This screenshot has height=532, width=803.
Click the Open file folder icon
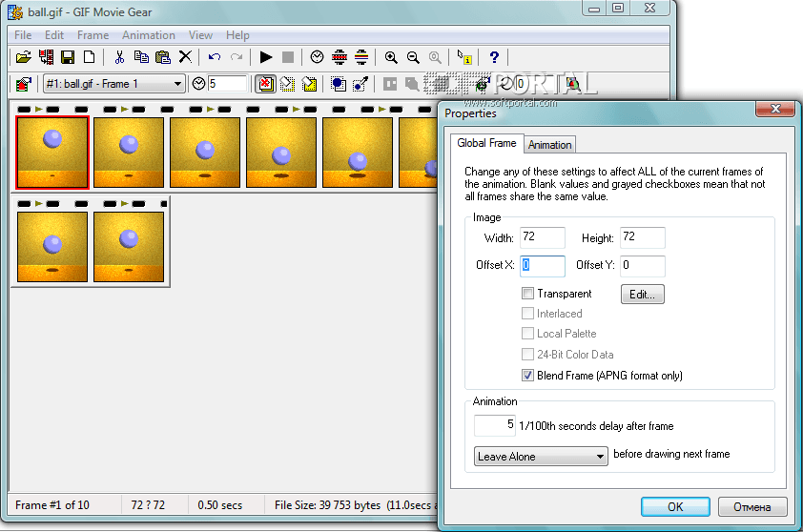[23, 57]
